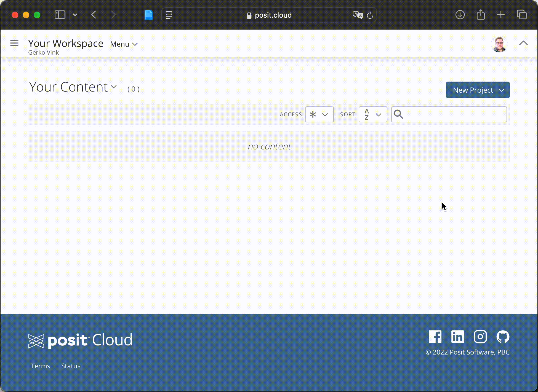Reload the current page
Viewport: 538px width, 392px height.
(370, 15)
